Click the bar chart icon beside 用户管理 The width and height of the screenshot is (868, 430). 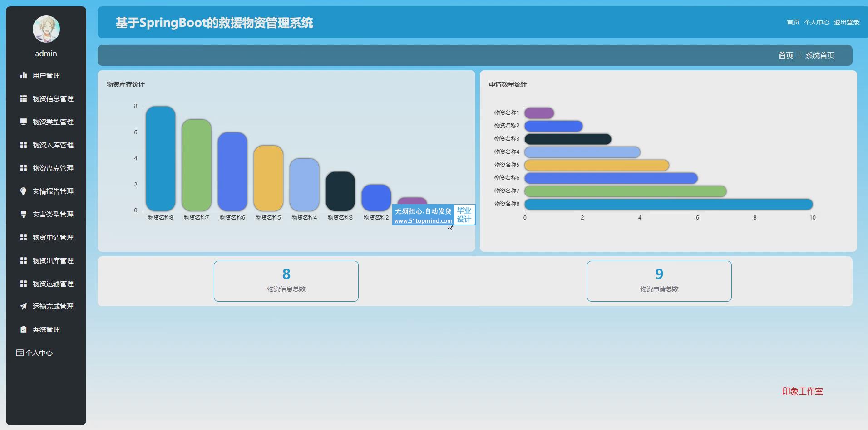(24, 76)
